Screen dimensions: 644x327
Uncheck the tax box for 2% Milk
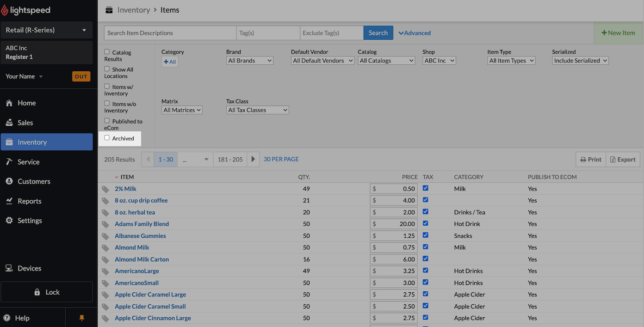coord(426,188)
